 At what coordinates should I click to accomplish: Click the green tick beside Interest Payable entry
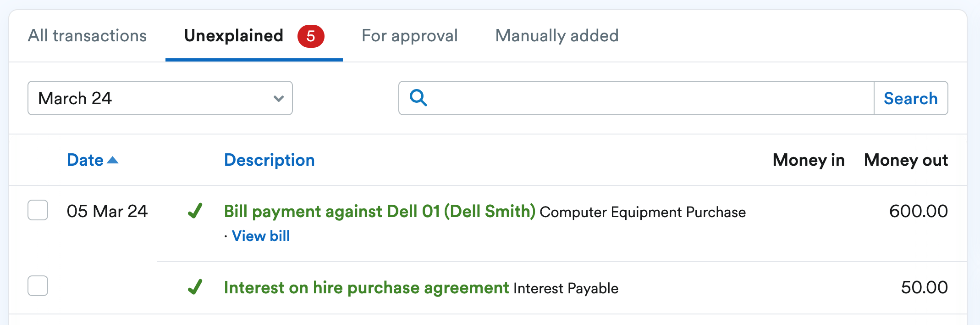(195, 287)
